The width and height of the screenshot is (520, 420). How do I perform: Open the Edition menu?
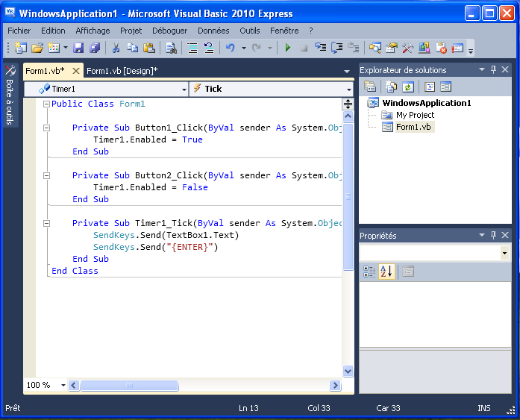point(53,31)
